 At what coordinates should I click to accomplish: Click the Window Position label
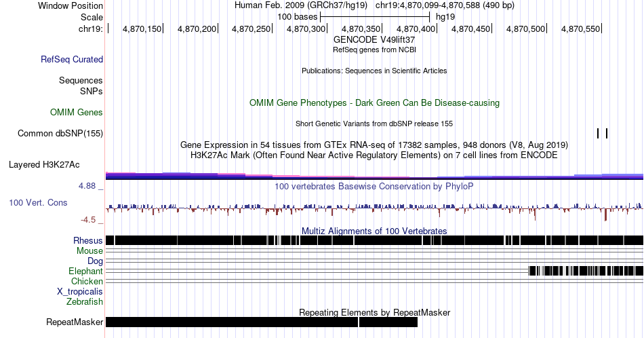point(71,5)
